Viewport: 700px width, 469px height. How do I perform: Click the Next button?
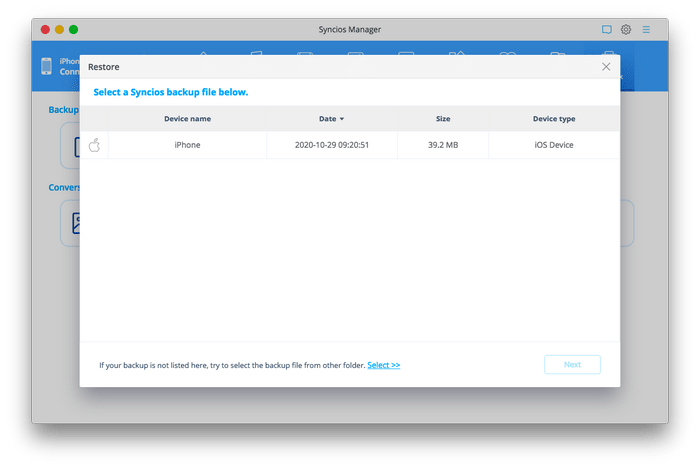572,365
